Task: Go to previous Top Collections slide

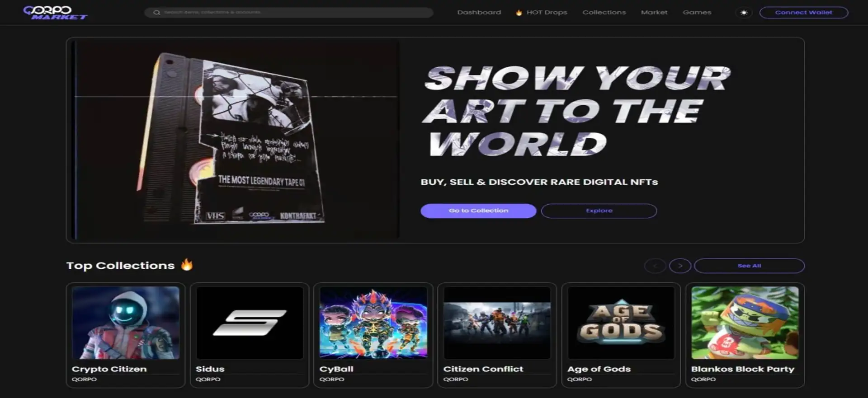Action: click(x=655, y=266)
